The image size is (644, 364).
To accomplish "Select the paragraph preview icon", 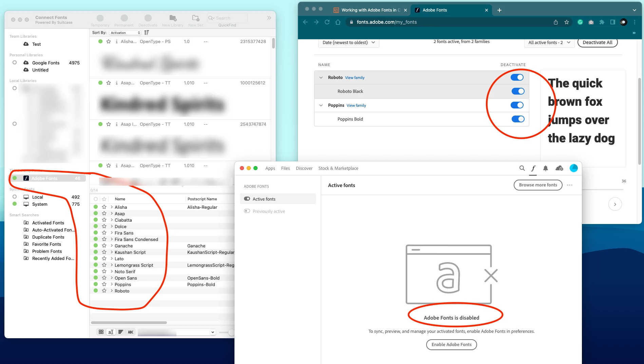I will pos(120,332).
